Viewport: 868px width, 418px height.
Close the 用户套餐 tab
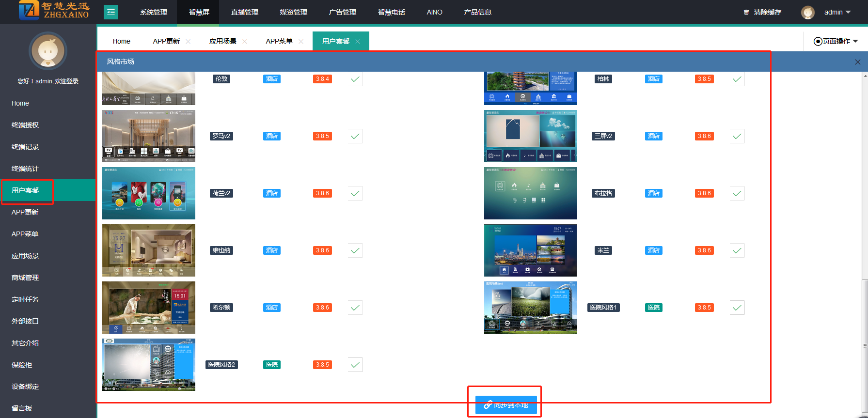coord(358,42)
